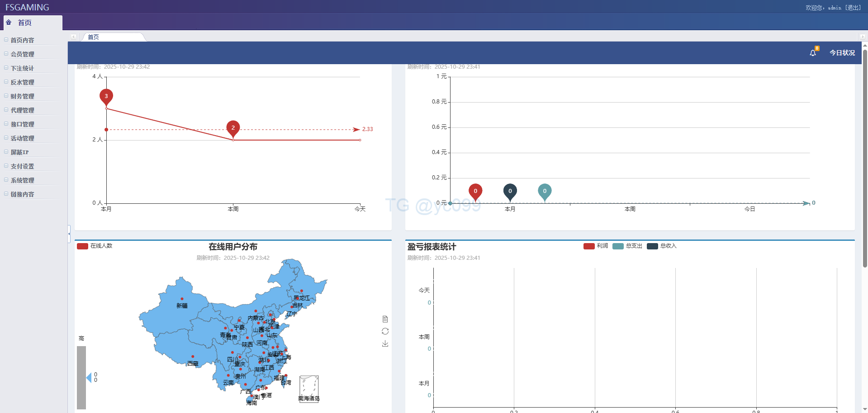Screen dimensions: 868x413
Task: Expand the 会员管理 sidebar menu
Action: 23,54
